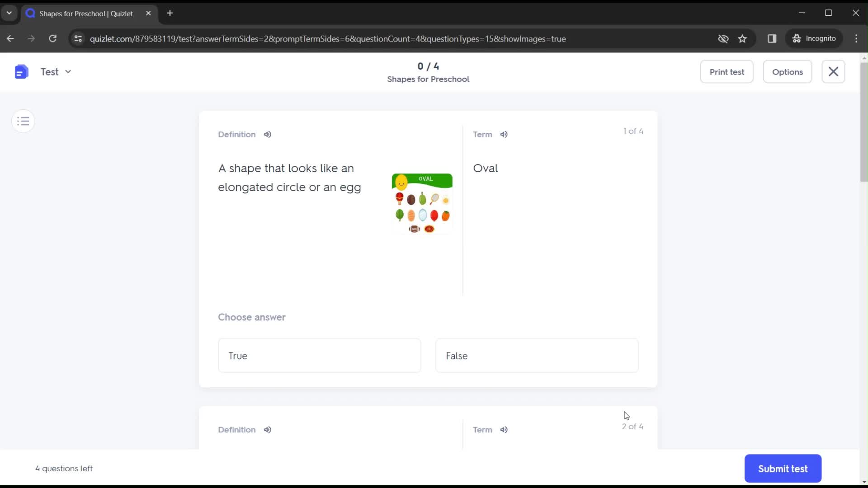Open the browser address bar dropdown
This screenshot has width=868, height=488.
coord(9,13)
